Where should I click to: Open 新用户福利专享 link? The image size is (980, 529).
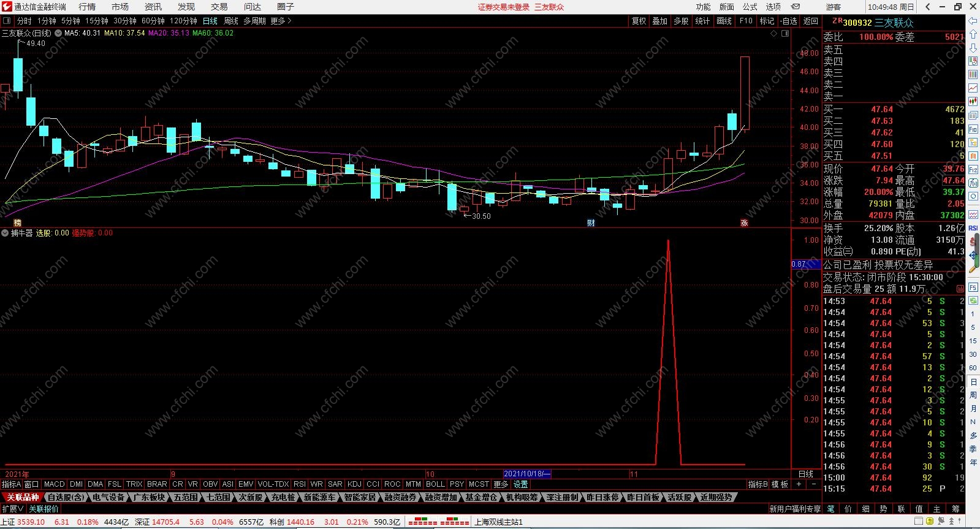pyautogui.click(x=795, y=509)
